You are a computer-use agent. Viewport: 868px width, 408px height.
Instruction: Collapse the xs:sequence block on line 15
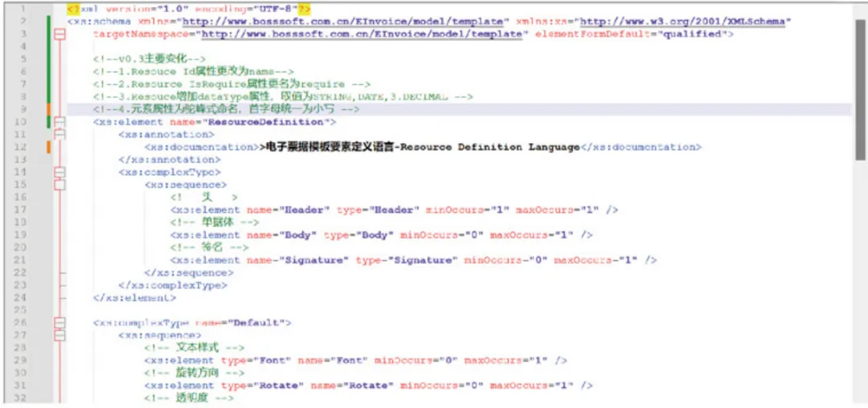(59, 185)
